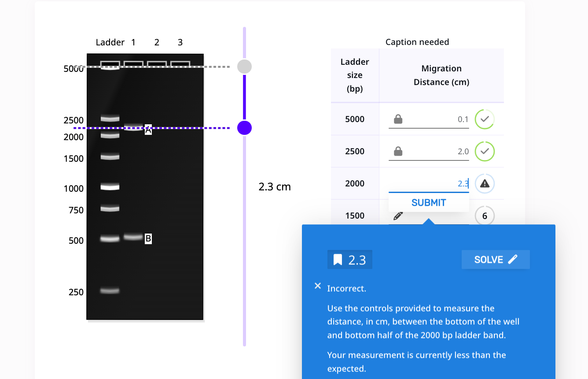Click the 1000 marker label beside the gel
The width and height of the screenshot is (588, 379).
tap(73, 189)
